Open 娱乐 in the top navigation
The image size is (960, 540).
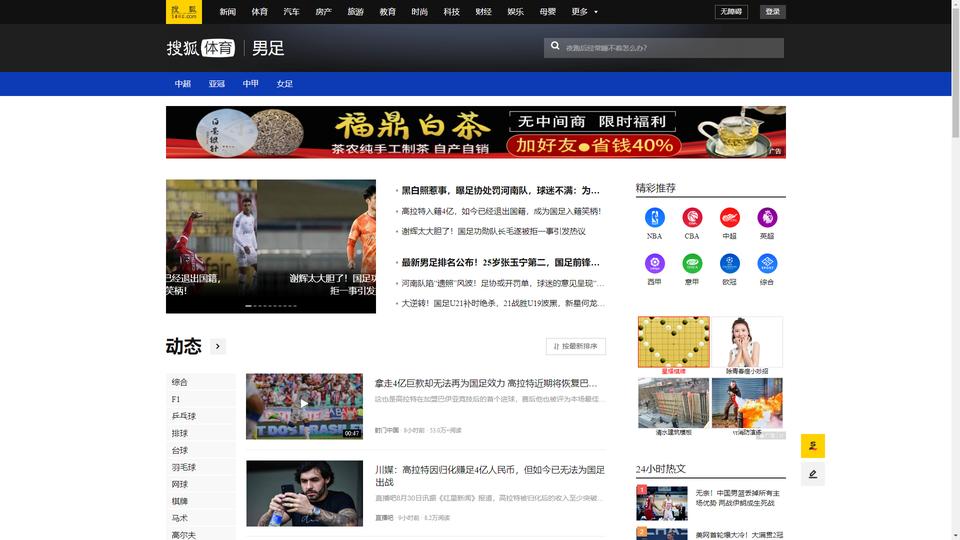point(516,12)
